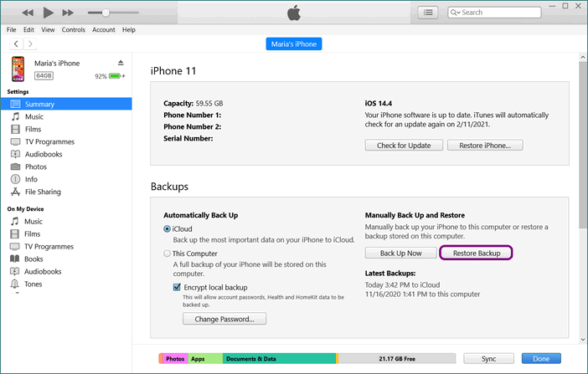Click the Photos storage segment
The image size is (588, 374).
(175, 359)
